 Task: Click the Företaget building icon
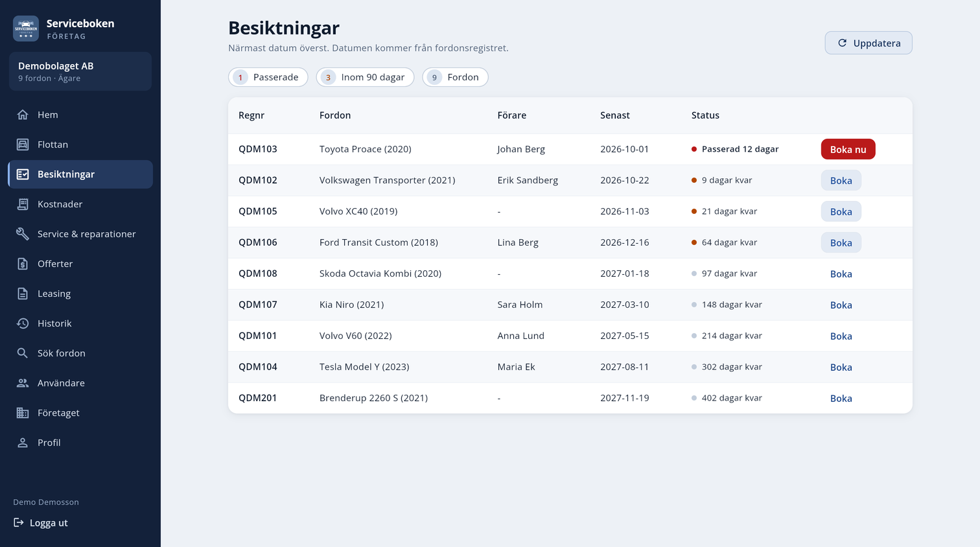[x=23, y=413]
